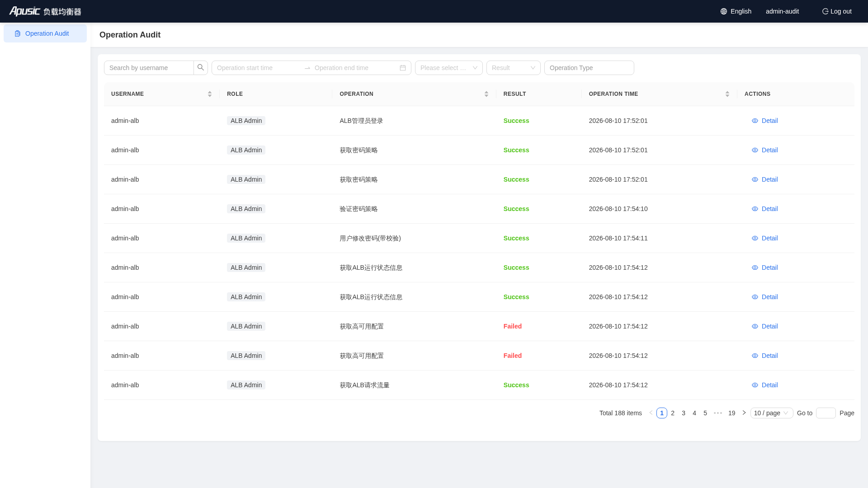Open the admin-audit user menu
Screen dimensions: 868x488
(x=782, y=11)
